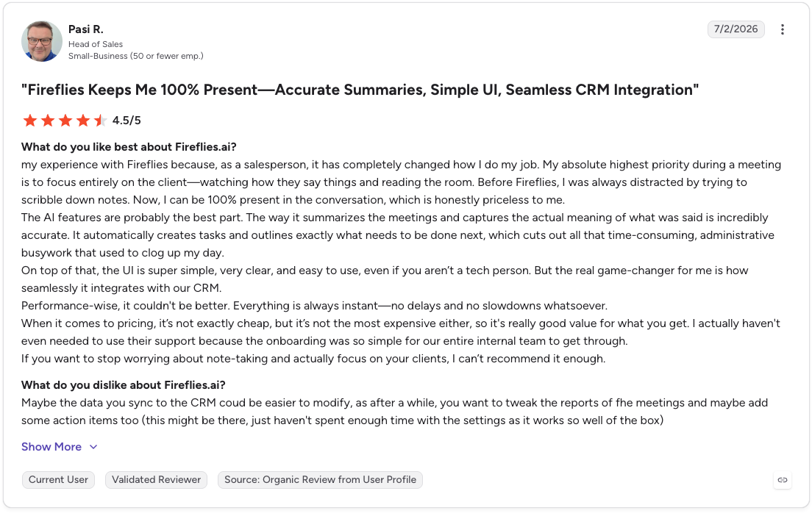Viewport: 812px width, 516px height.
Task: Expand review with Show More
Action: pyautogui.click(x=51, y=447)
